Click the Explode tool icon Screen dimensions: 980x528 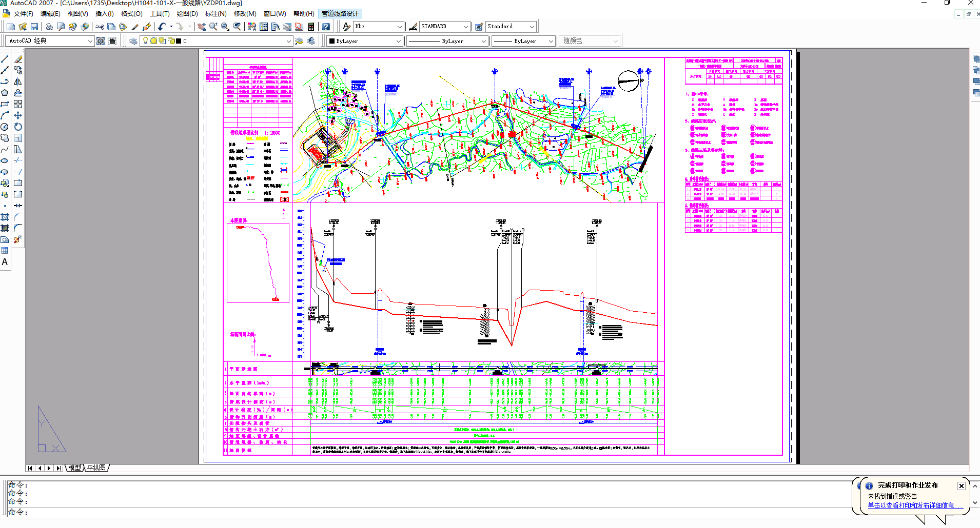18,239
